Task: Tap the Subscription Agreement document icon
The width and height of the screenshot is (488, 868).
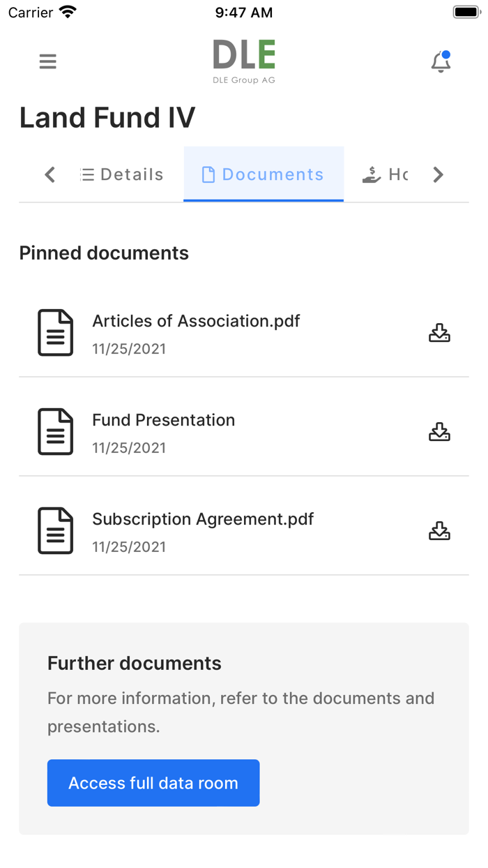Action: click(55, 531)
